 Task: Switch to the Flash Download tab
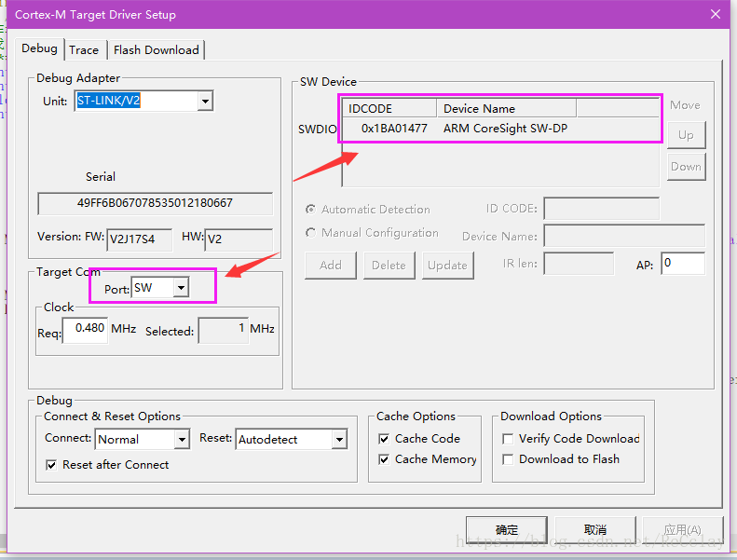[x=156, y=49]
